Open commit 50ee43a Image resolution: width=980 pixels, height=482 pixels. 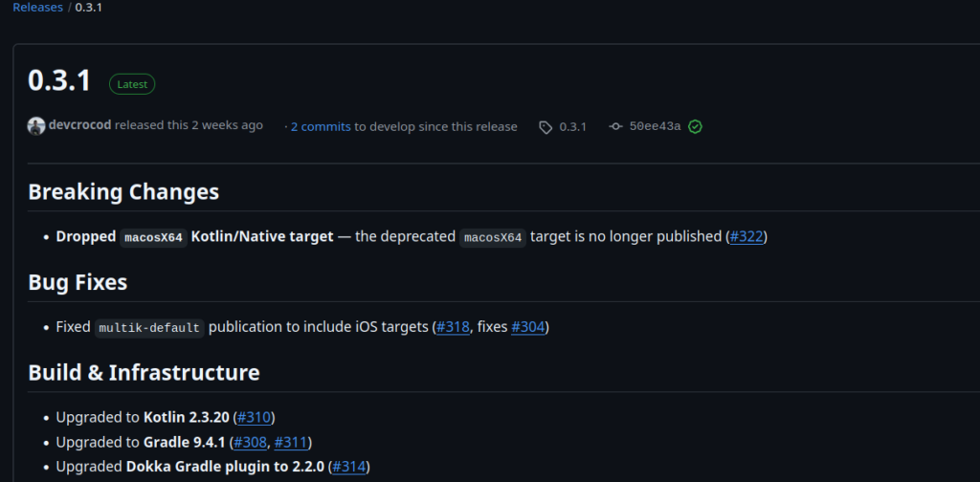click(655, 127)
